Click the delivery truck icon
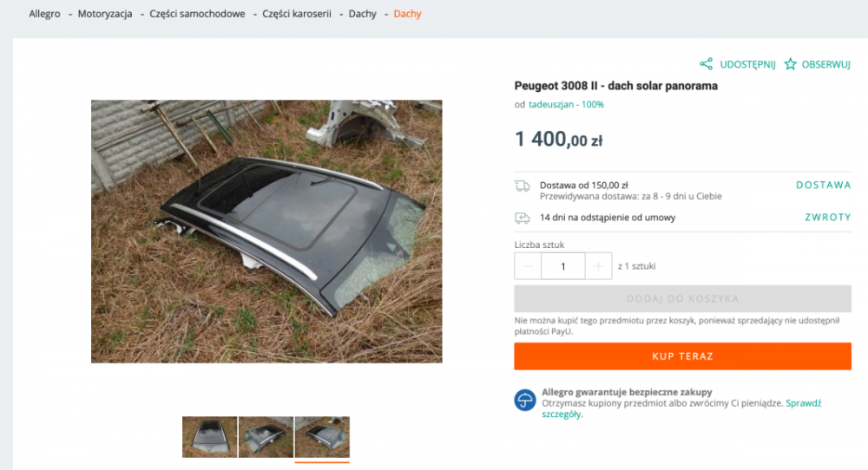Screen dimensions: 868x470 click(523, 186)
